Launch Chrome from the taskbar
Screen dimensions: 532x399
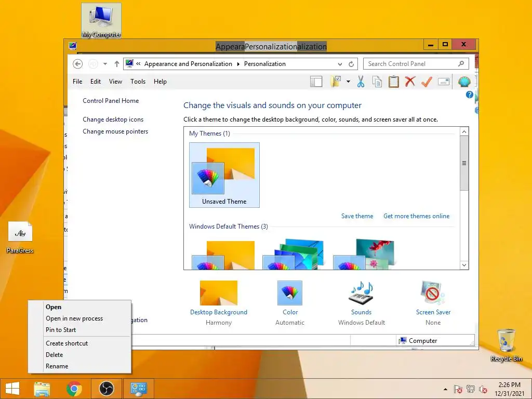pos(74,389)
